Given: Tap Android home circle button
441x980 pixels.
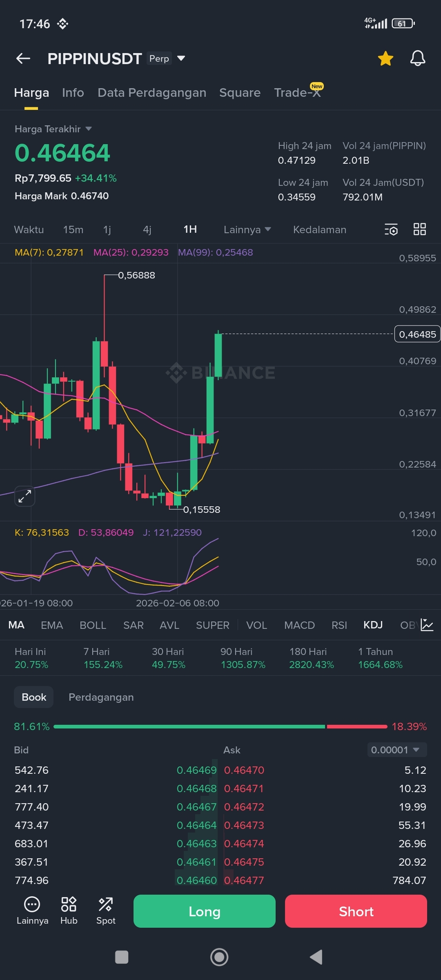Looking at the screenshot, I should (x=219, y=957).
